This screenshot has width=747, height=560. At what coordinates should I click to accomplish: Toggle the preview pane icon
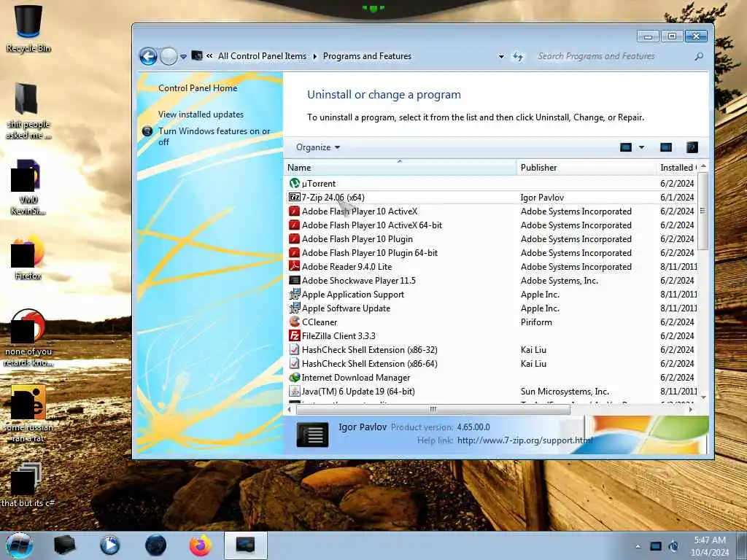tap(665, 147)
